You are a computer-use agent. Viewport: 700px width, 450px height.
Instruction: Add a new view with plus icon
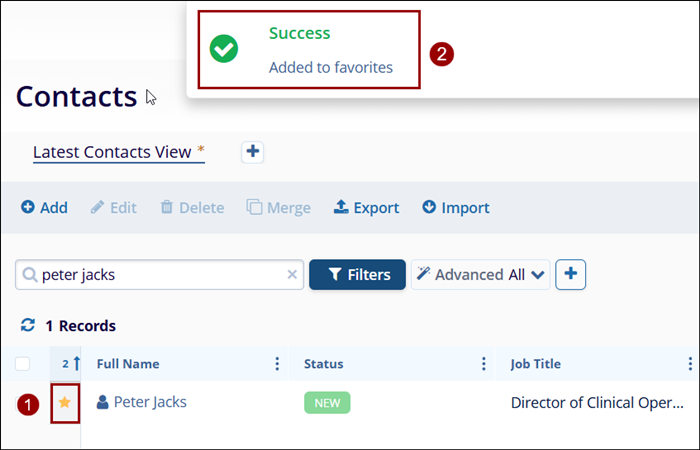253,152
